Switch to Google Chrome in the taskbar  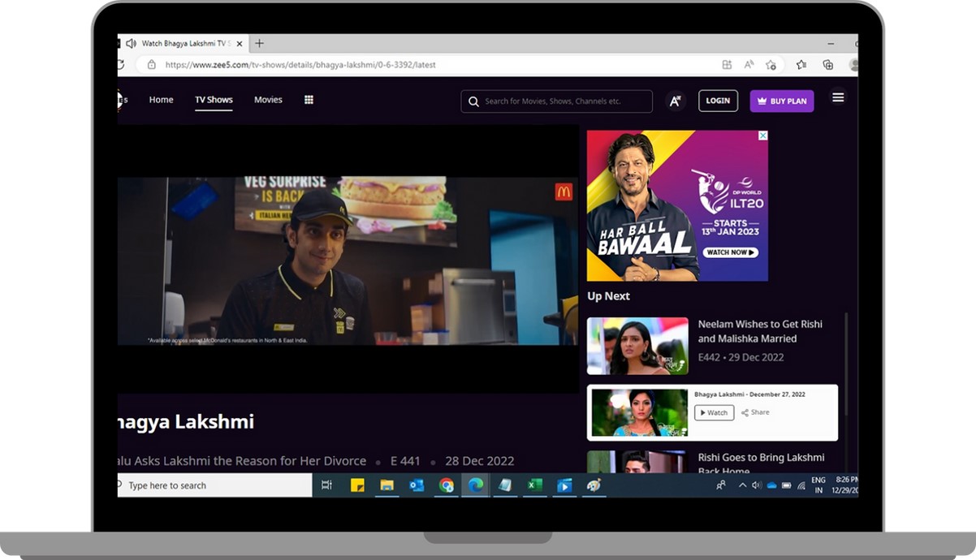(x=446, y=485)
